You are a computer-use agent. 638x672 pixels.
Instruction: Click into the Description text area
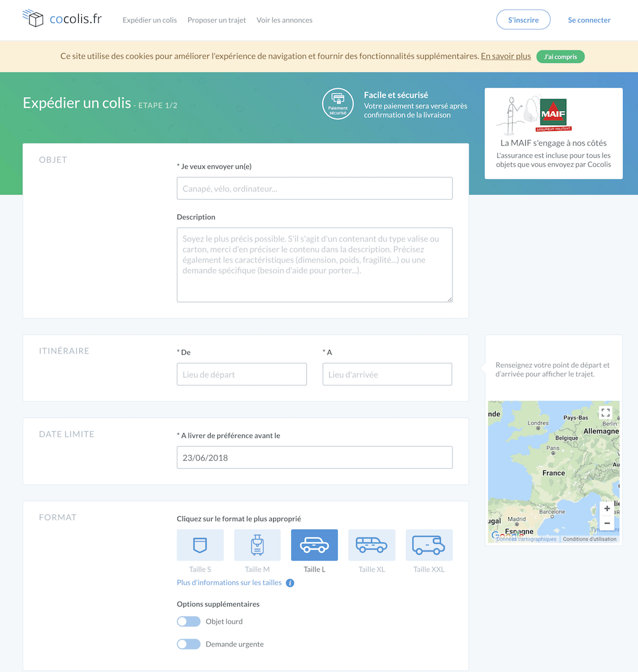tap(315, 265)
